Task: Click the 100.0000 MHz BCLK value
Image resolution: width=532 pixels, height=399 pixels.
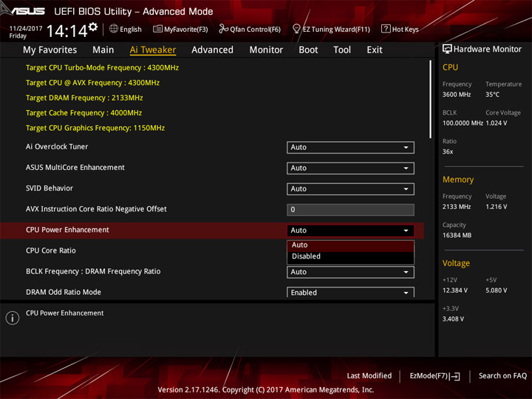Action: 463,123
